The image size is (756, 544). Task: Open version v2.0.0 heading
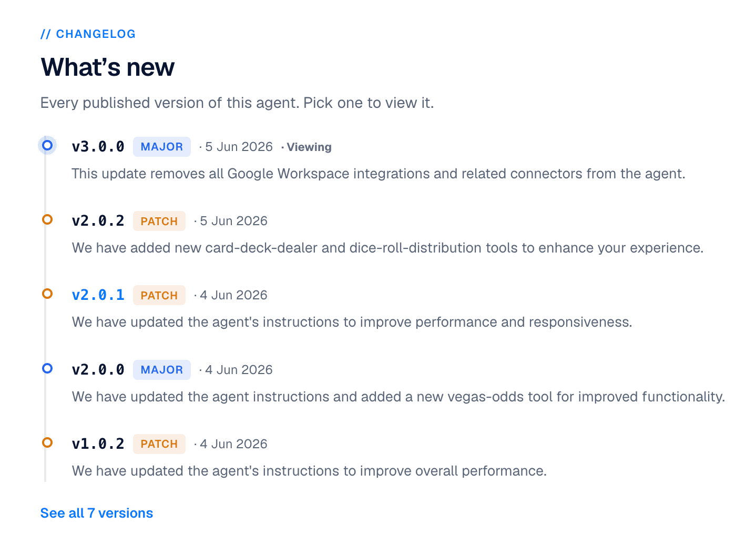(98, 370)
